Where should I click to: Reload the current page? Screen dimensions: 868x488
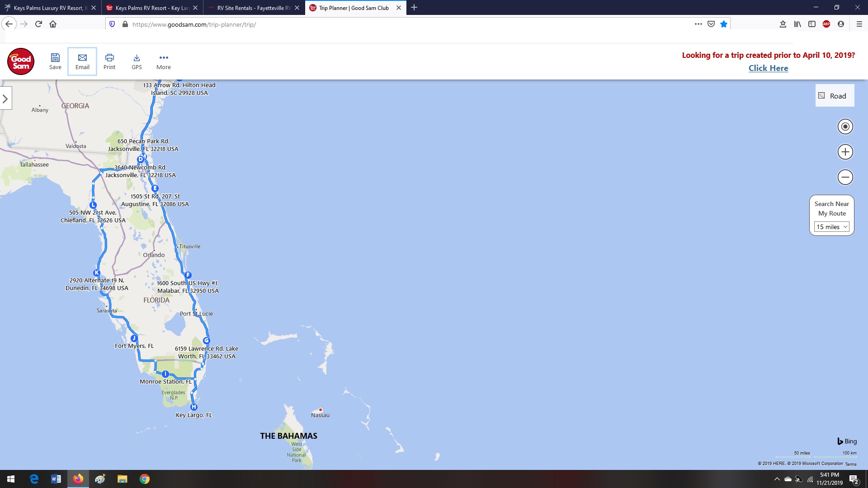coord(38,24)
